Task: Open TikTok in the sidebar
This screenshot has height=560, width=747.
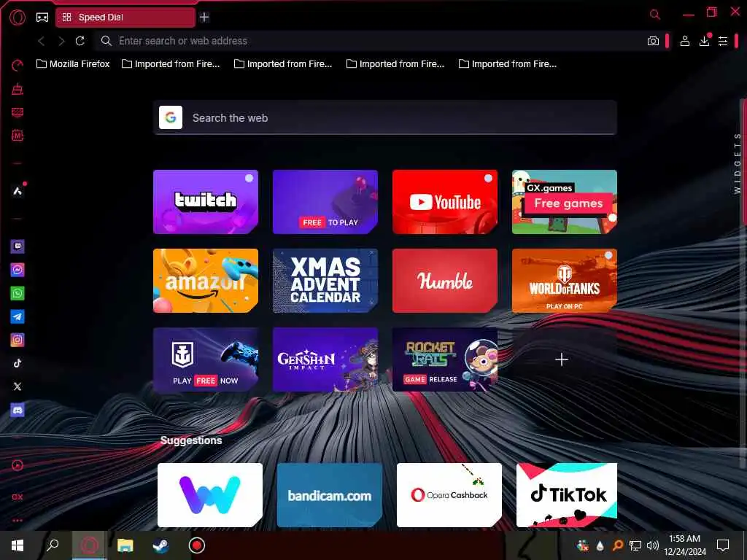Action: [18, 363]
